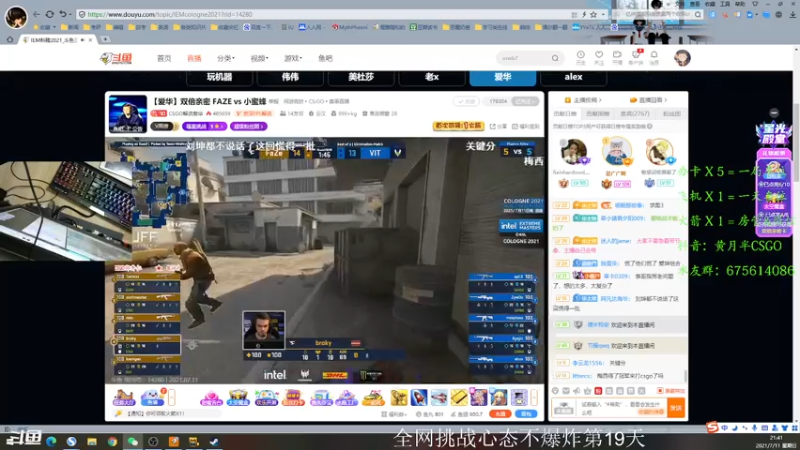
Task: Select the 贡献周榜 ranking tab
Action: tap(598, 114)
